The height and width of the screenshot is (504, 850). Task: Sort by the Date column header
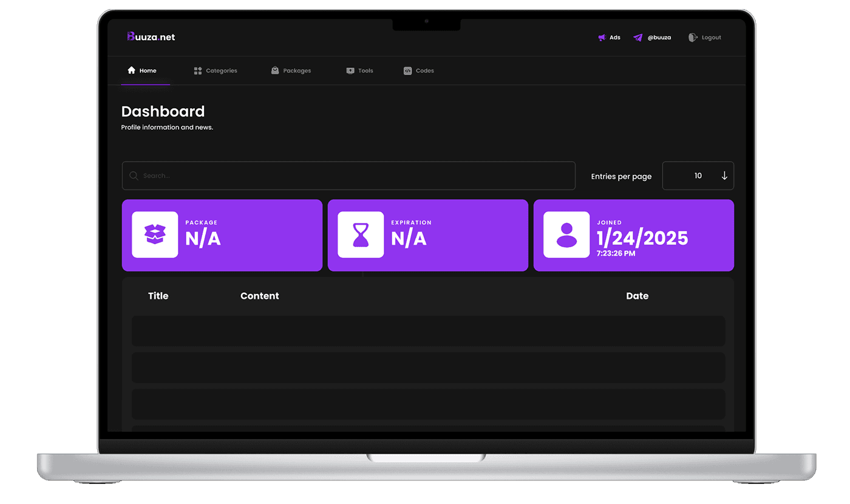click(x=637, y=296)
